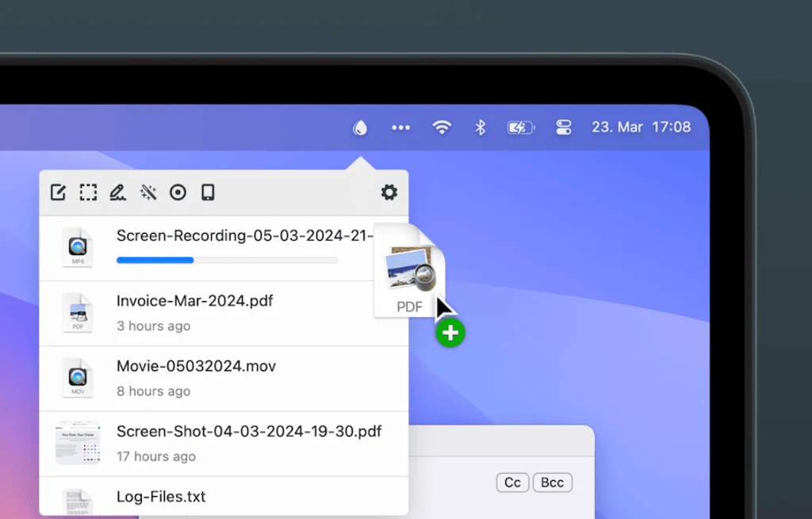Image resolution: width=812 pixels, height=519 pixels.
Task: Open the Screen-Shot-04-03-2024 thumbnail preview
Action: coord(78,444)
